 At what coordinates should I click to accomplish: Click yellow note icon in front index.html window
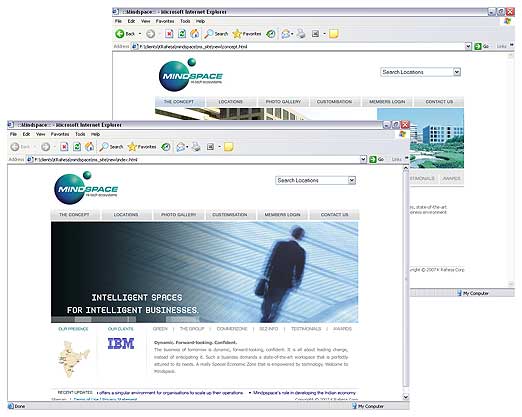(x=229, y=147)
